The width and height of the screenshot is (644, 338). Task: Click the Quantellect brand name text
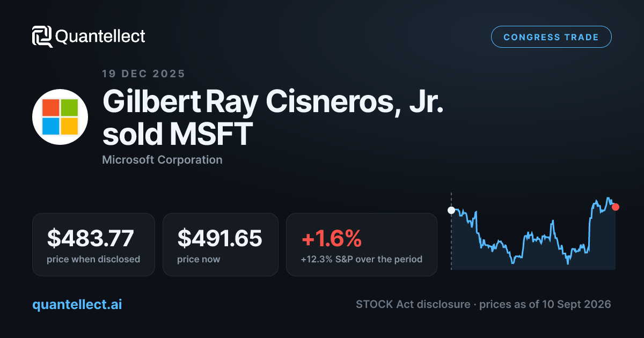point(100,36)
